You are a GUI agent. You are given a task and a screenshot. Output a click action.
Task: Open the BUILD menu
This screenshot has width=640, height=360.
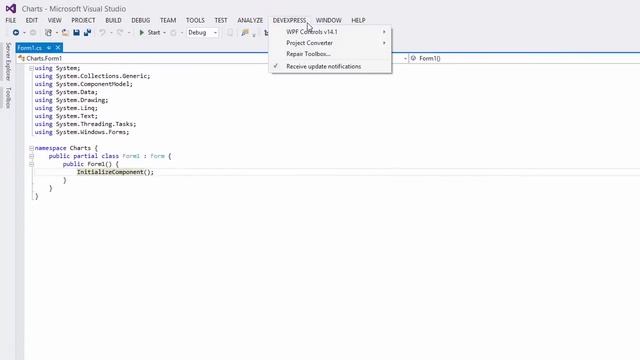pyautogui.click(x=113, y=20)
